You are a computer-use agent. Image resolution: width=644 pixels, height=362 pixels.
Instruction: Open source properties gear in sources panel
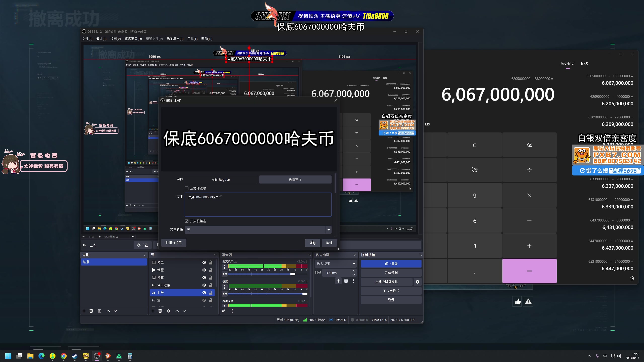tap(169, 311)
